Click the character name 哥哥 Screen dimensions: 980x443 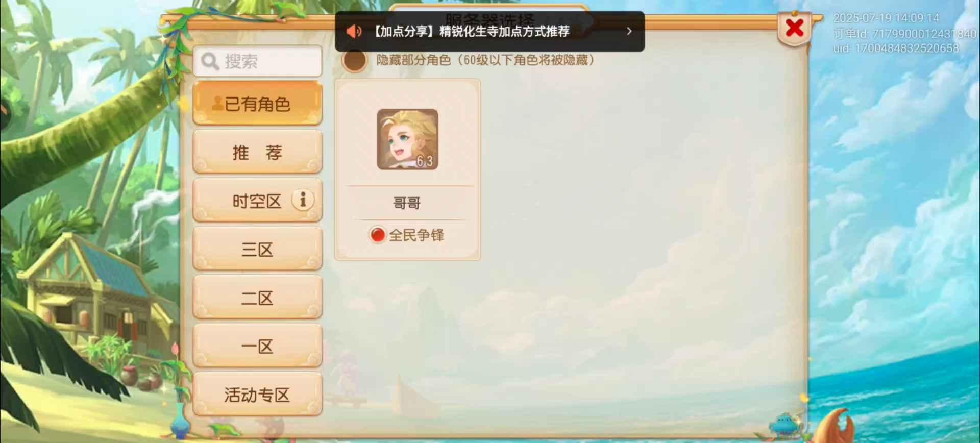point(407,203)
